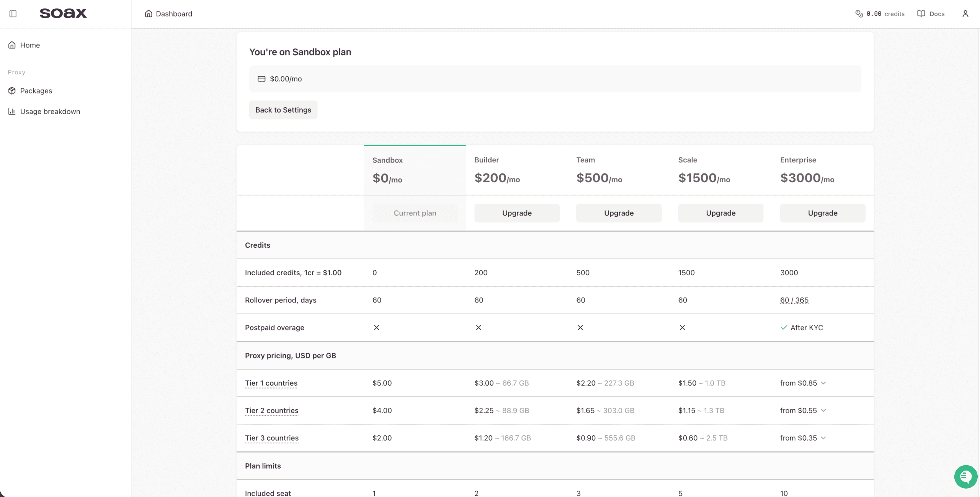Expand Enterprise Tier 2 pricing chevron

point(823,410)
